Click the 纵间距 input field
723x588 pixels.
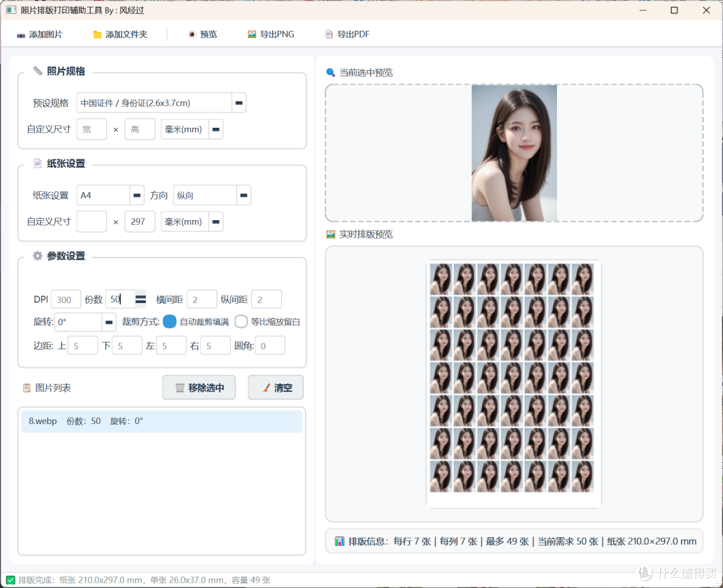pos(266,300)
